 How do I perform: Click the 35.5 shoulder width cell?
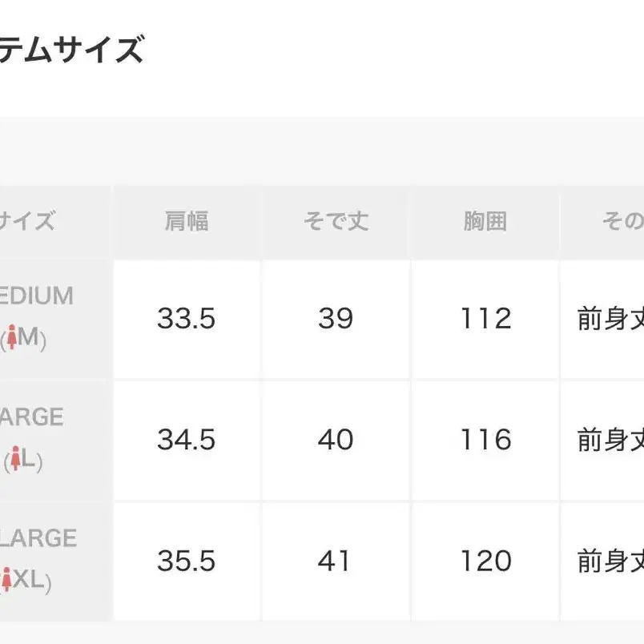(187, 561)
